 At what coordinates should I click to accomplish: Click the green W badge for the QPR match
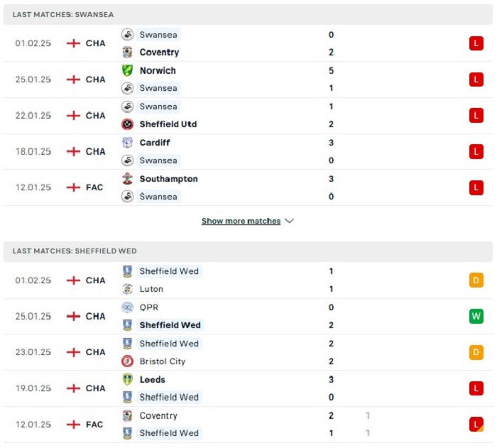click(x=476, y=316)
